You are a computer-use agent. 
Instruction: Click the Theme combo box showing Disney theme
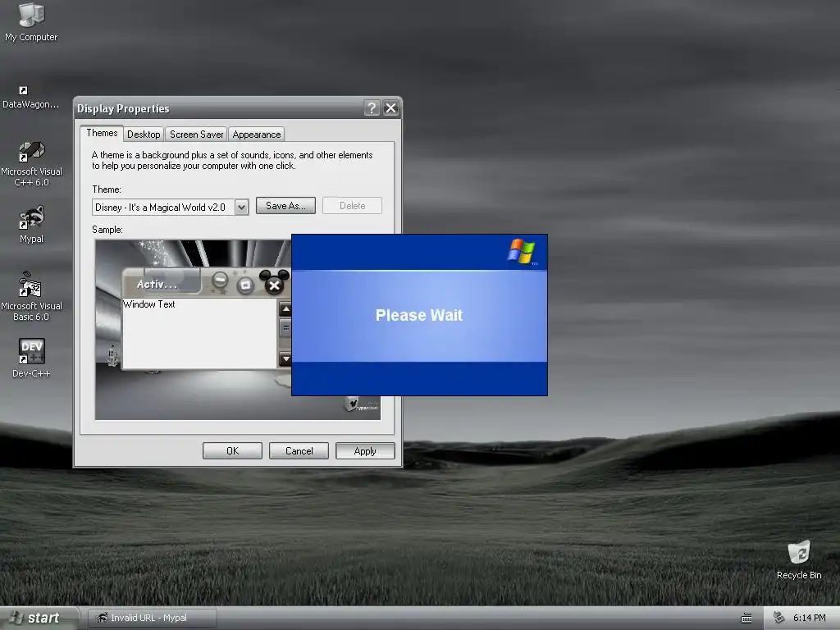170,208
